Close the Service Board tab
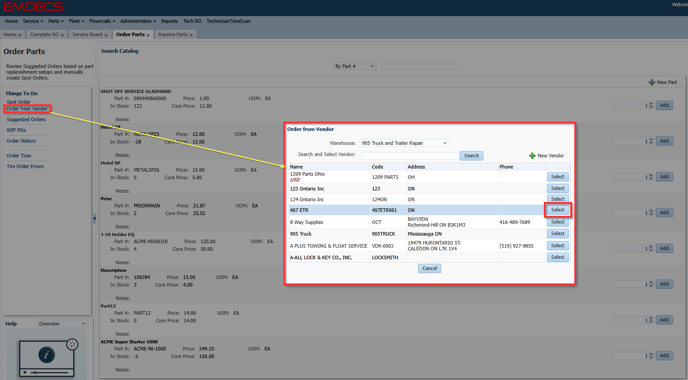The width and height of the screenshot is (688, 380). point(106,35)
